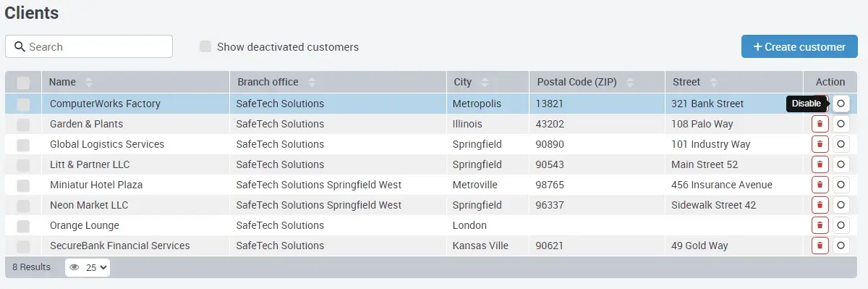Click the 8 Results count label
Image resolution: width=868 pixels, height=289 pixels.
[32, 267]
